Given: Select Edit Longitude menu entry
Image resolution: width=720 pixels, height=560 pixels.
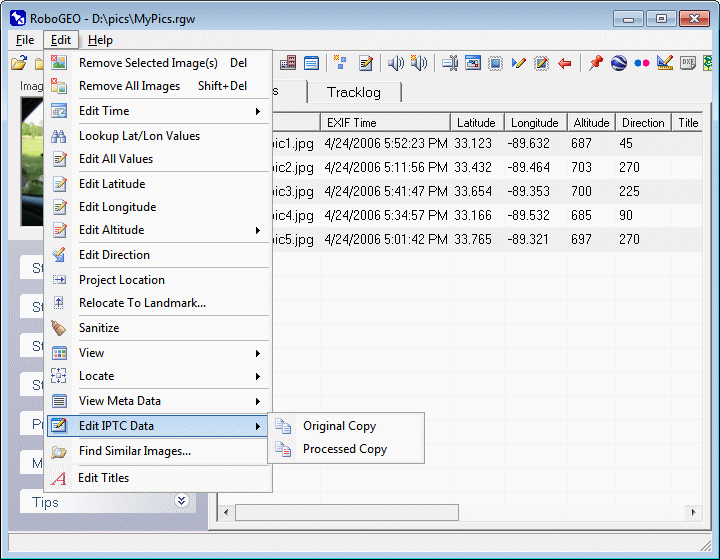Looking at the screenshot, I should point(158,207).
